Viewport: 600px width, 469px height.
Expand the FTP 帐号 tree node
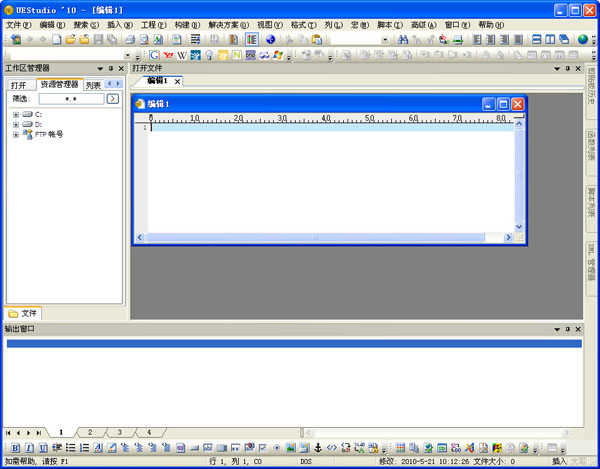click(16, 134)
